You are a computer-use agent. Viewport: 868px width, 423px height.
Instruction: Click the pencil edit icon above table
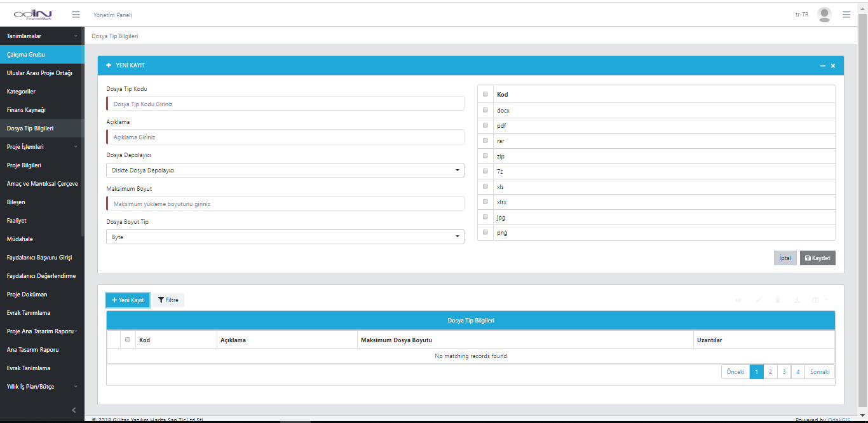(758, 300)
